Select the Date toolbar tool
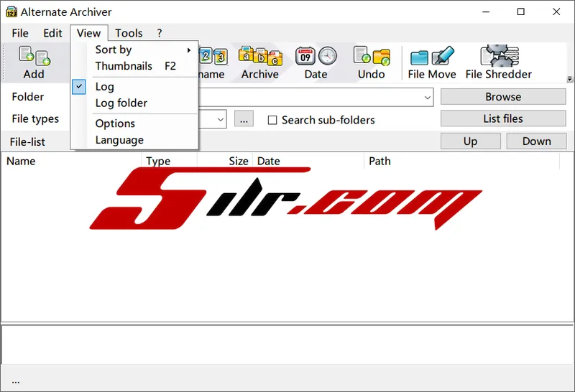 [316, 62]
